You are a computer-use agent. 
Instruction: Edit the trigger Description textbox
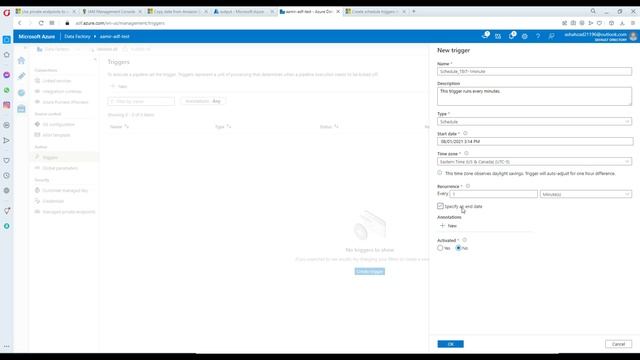(534, 96)
